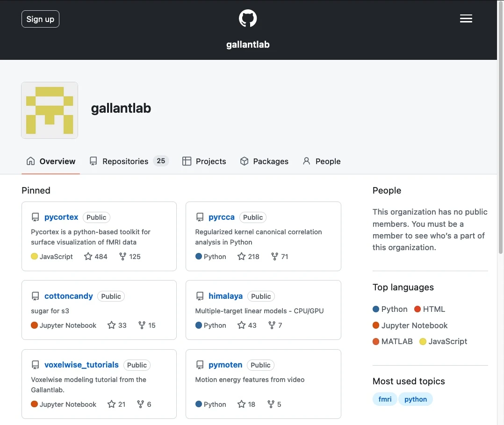504x425 pixels.
Task: Click the package box icon beside Packages
Action: pyautogui.click(x=244, y=161)
